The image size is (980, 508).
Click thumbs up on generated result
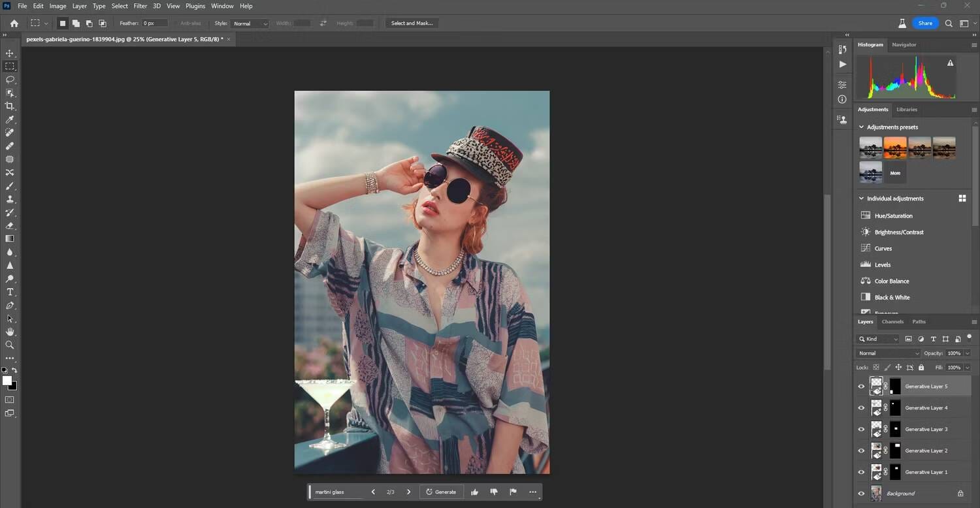474,492
